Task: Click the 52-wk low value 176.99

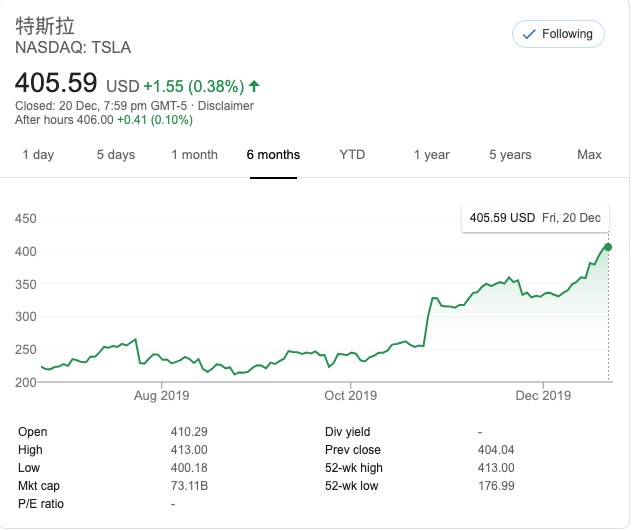Action: click(x=496, y=486)
